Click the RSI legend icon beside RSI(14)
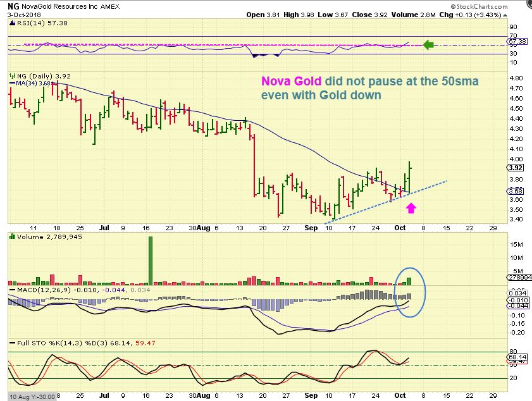This screenshot has width=532, height=401. click(x=13, y=23)
